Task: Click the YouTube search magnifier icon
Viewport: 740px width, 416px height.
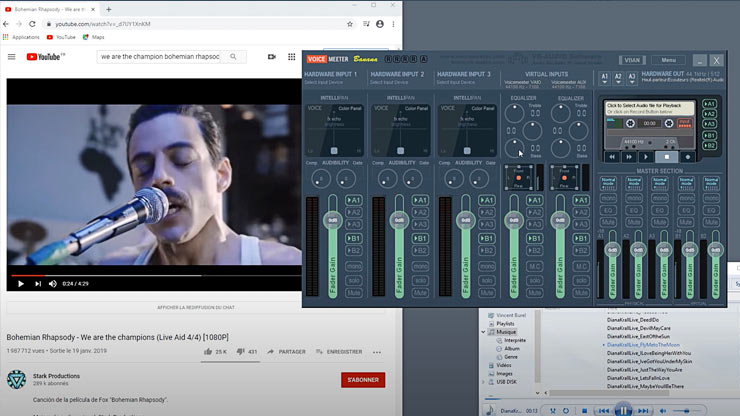Action: tap(234, 57)
